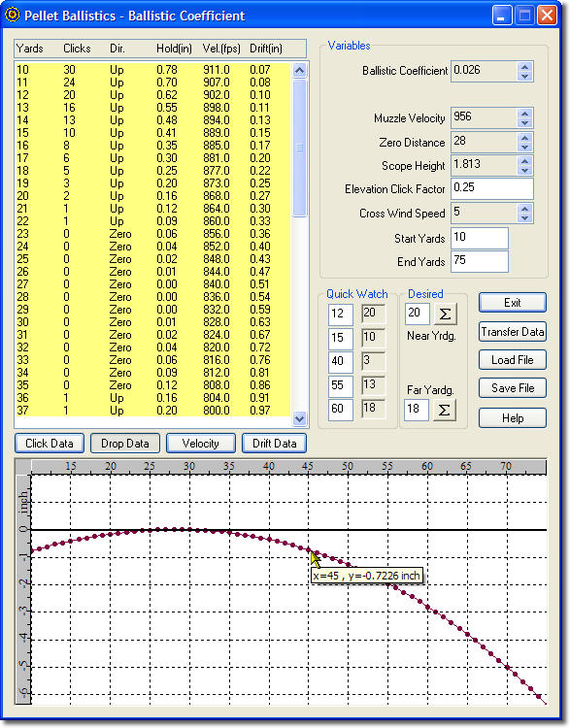Select the 37 yards table row
Screen dimensions: 570x728
click(x=153, y=411)
